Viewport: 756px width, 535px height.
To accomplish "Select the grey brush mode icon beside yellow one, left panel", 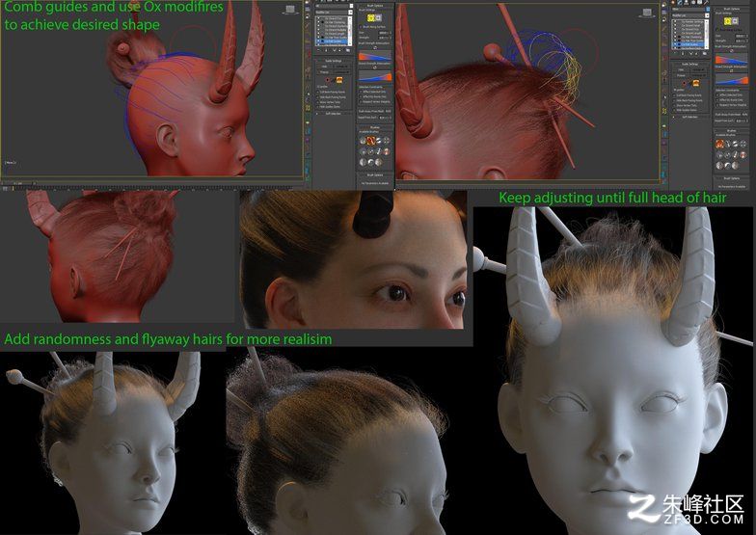I will click(378, 17).
